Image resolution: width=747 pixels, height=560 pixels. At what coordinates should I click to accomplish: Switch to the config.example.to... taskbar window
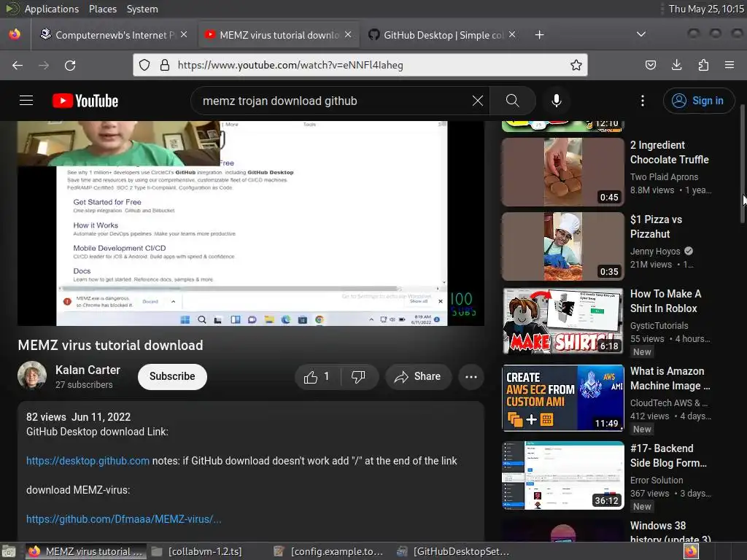(x=329, y=551)
